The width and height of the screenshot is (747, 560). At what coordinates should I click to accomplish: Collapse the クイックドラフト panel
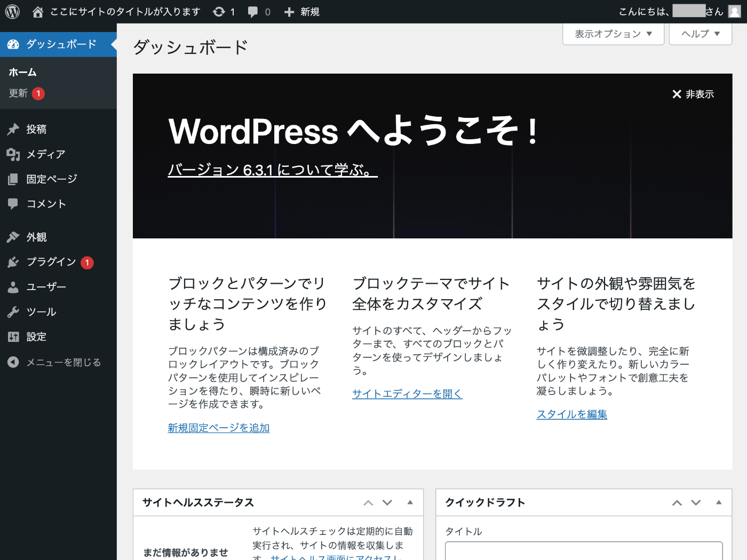[719, 502]
